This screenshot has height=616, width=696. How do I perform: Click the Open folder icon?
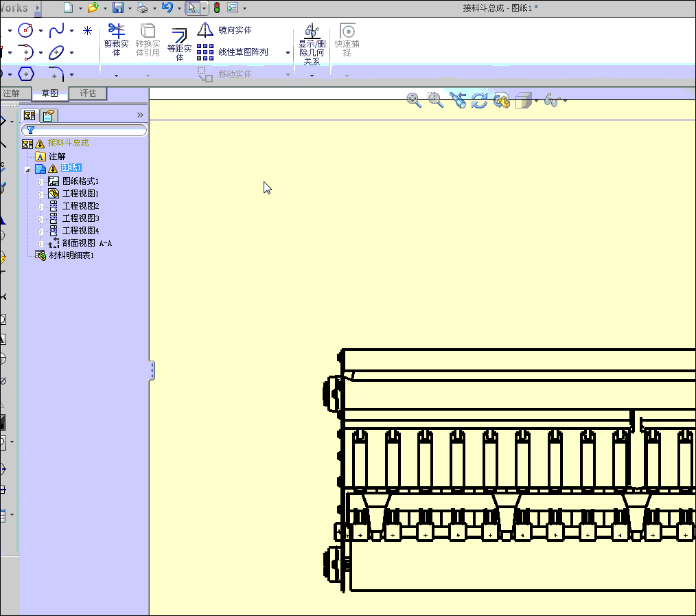pyautogui.click(x=93, y=8)
